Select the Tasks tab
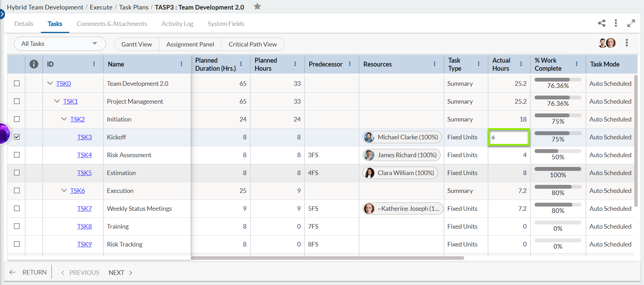644x285 pixels. tap(55, 24)
